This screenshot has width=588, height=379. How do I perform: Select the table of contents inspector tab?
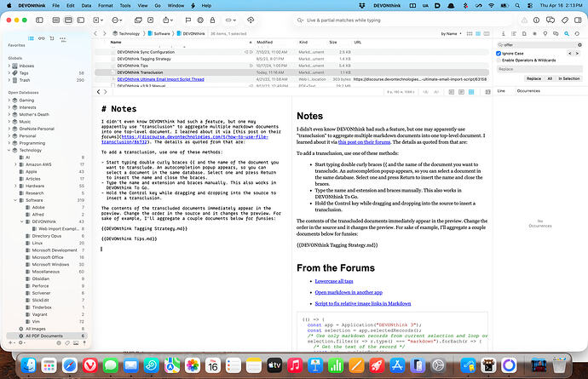pyautogui.click(x=514, y=34)
